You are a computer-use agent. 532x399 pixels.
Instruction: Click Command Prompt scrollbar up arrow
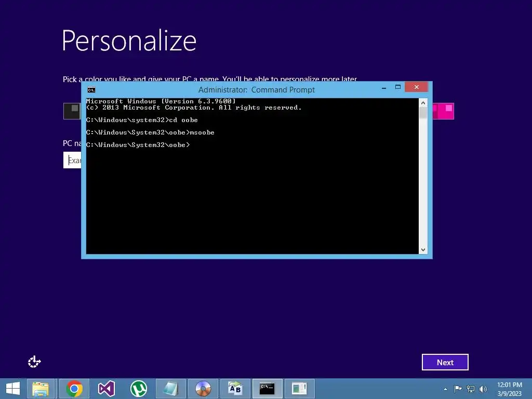pyautogui.click(x=423, y=103)
